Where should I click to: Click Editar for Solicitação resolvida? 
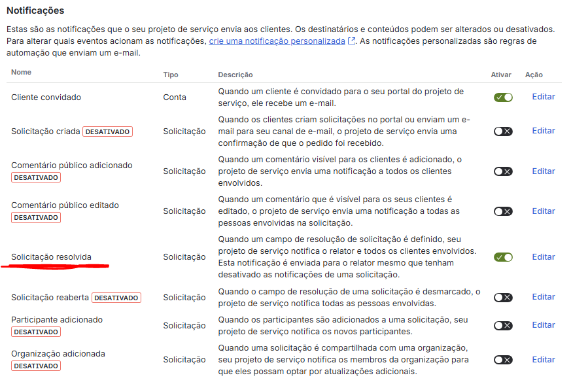pyautogui.click(x=543, y=257)
